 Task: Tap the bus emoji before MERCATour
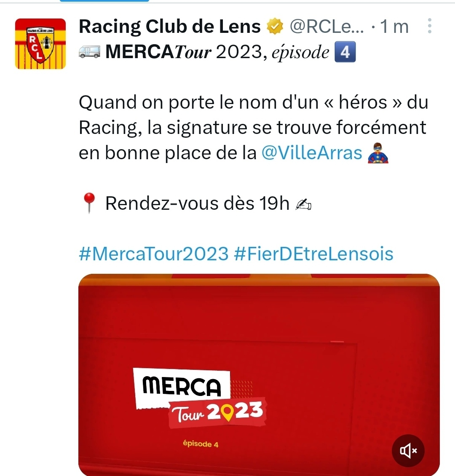[x=89, y=52]
